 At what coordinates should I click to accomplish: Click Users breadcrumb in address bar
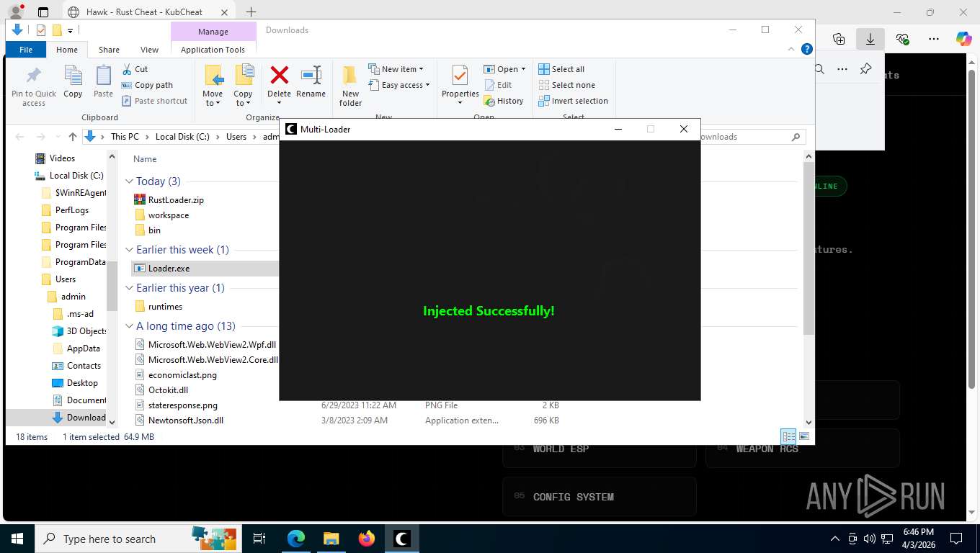[236, 137]
